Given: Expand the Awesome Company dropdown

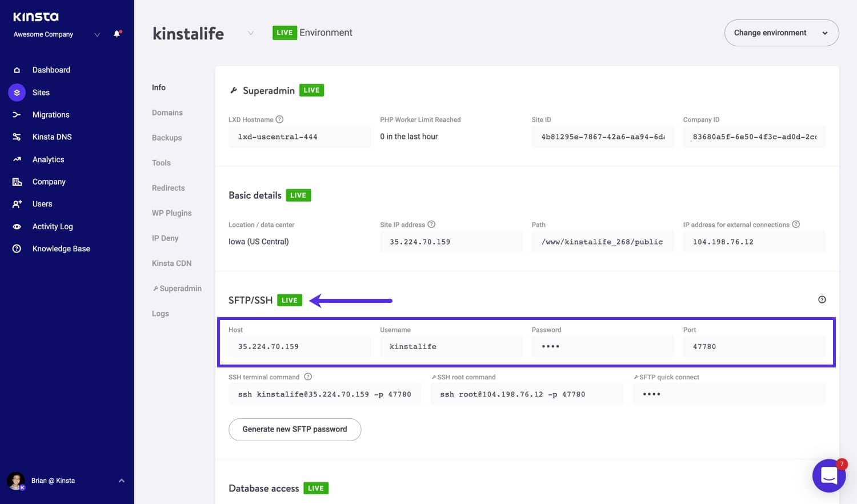Looking at the screenshot, I should click(x=97, y=34).
